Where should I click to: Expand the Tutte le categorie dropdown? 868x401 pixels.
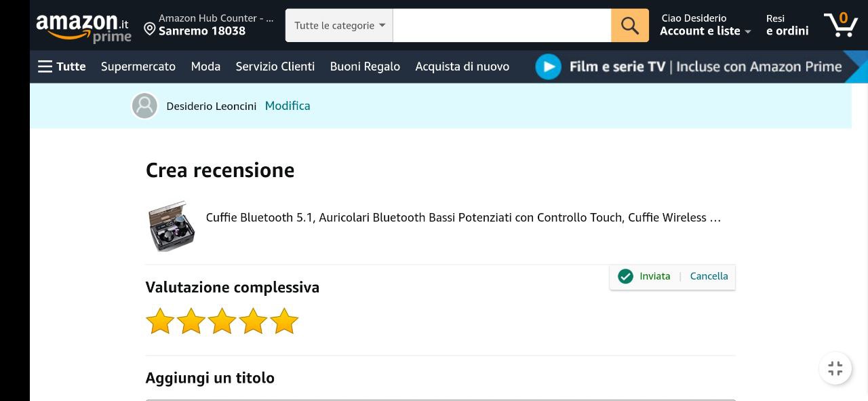click(x=339, y=26)
